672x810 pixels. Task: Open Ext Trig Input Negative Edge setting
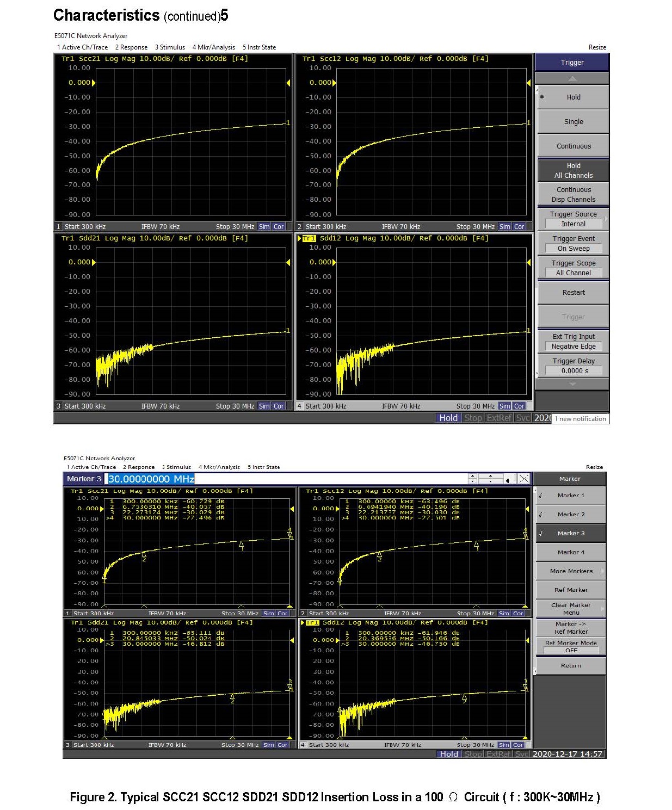click(x=573, y=342)
